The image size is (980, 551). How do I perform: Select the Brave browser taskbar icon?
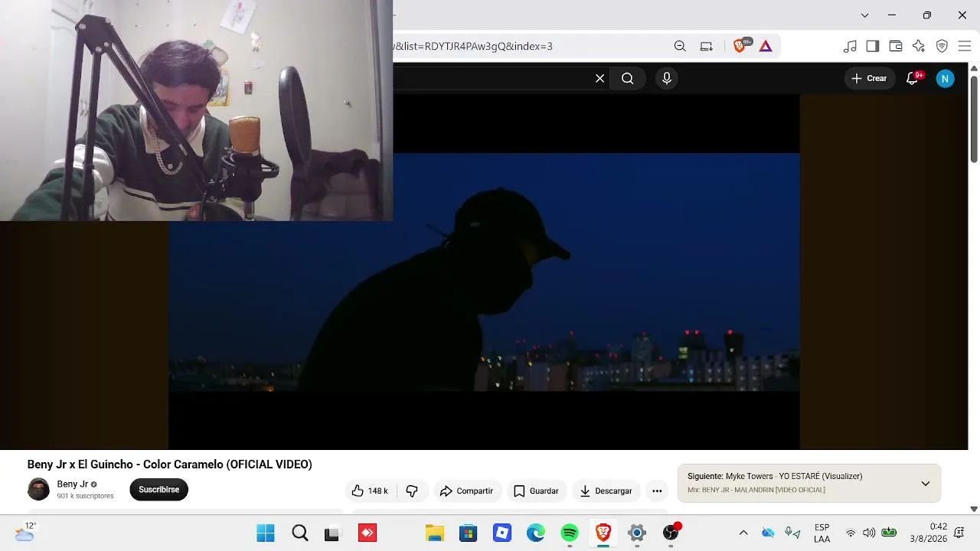[603, 533]
